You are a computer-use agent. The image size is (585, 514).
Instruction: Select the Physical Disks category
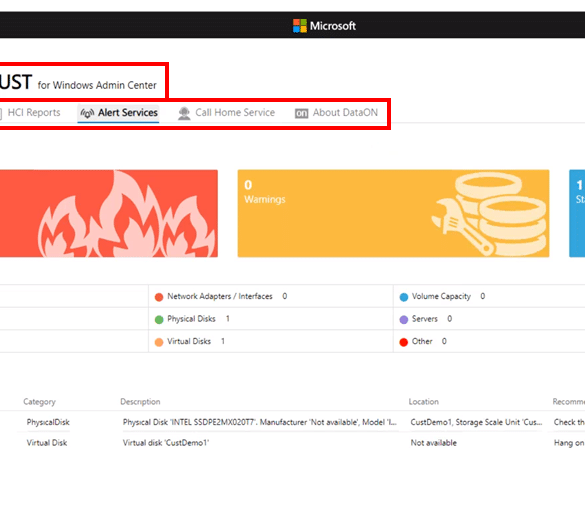click(x=191, y=319)
